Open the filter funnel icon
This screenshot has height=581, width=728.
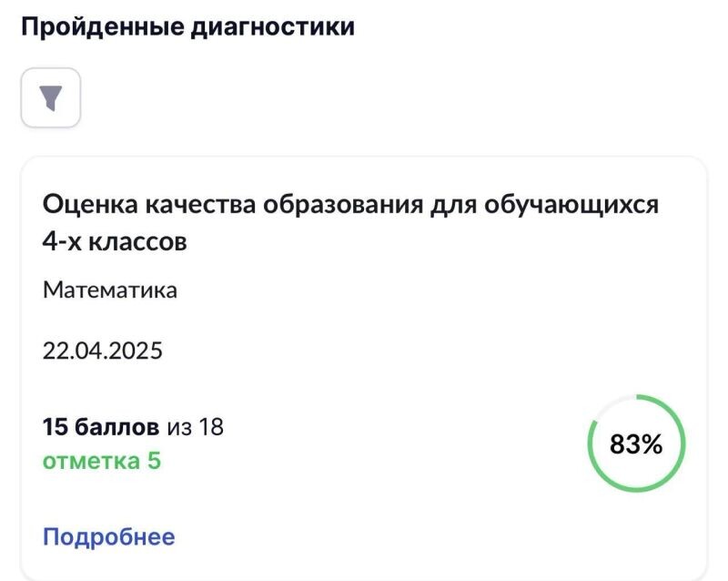(50, 97)
